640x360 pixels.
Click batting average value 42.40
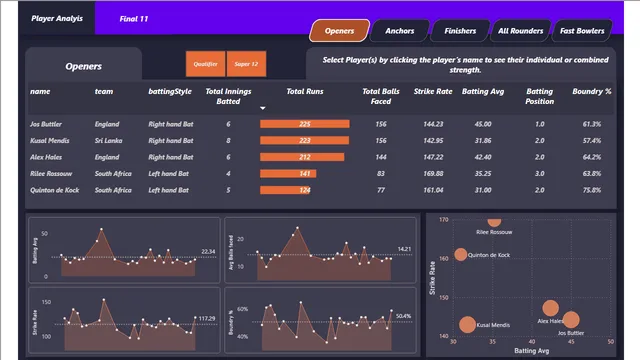(x=483, y=157)
